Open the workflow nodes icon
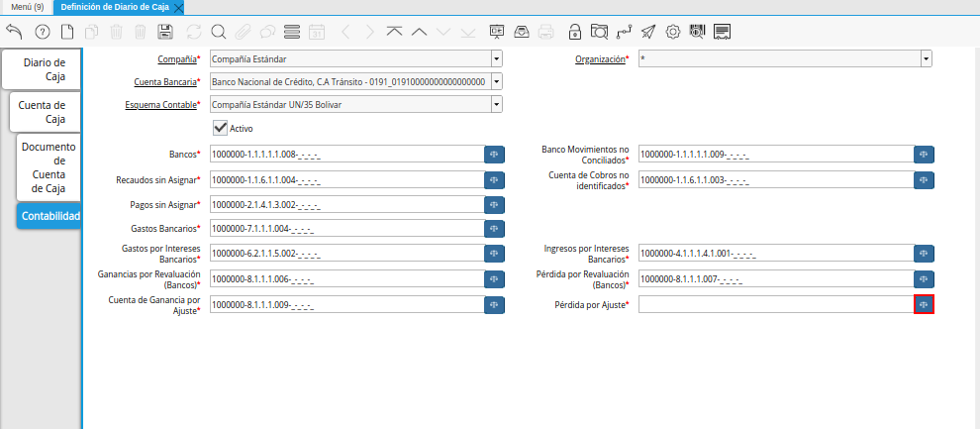The image size is (980, 429). [624, 32]
